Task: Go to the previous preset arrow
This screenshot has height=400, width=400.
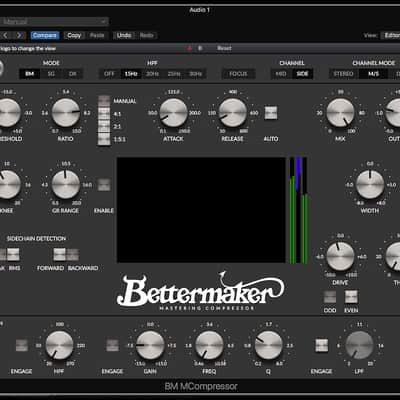Action: tap(5, 35)
